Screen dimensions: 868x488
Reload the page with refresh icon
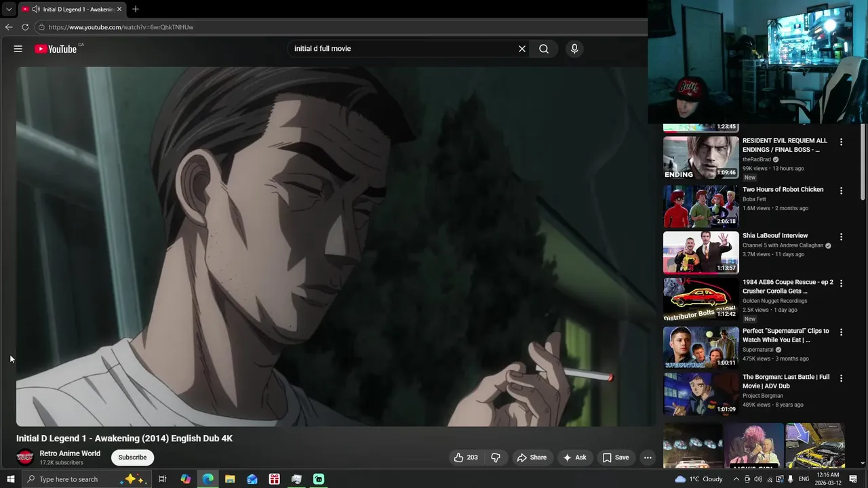(x=25, y=27)
